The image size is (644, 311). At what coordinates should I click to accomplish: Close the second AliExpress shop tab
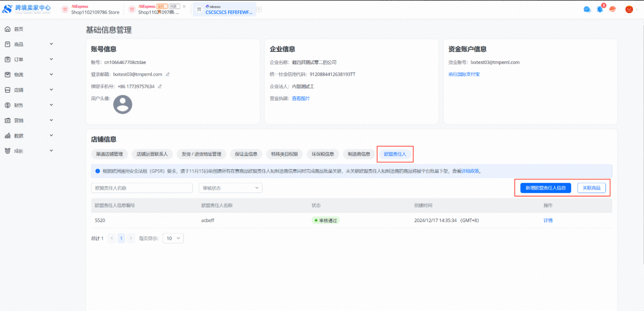(x=184, y=6)
